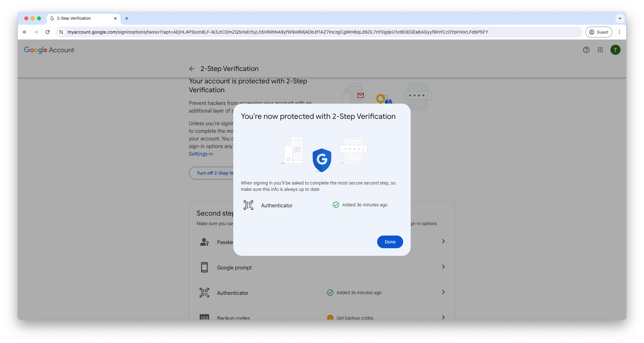Viewport: 644px width, 343px height.
Task: Open a new browser tab
Action: pos(127,18)
